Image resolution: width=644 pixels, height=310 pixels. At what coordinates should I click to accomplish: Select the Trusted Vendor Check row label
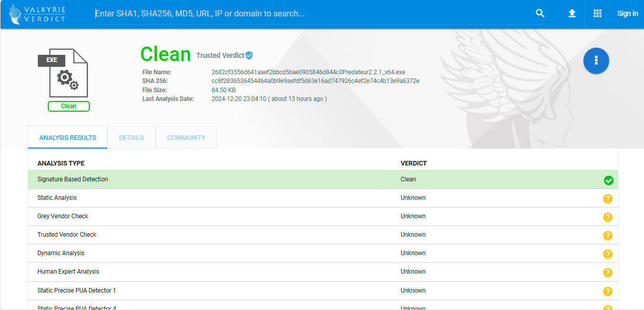(x=67, y=235)
